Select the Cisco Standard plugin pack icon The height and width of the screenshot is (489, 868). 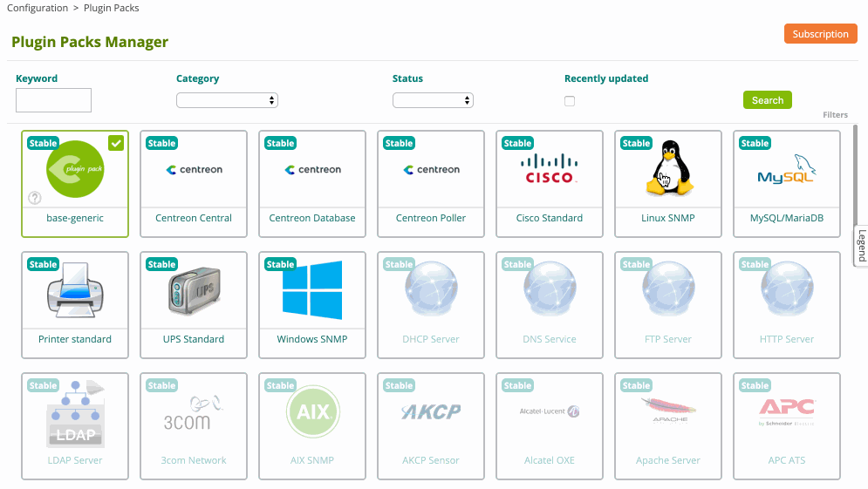pos(549,169)
